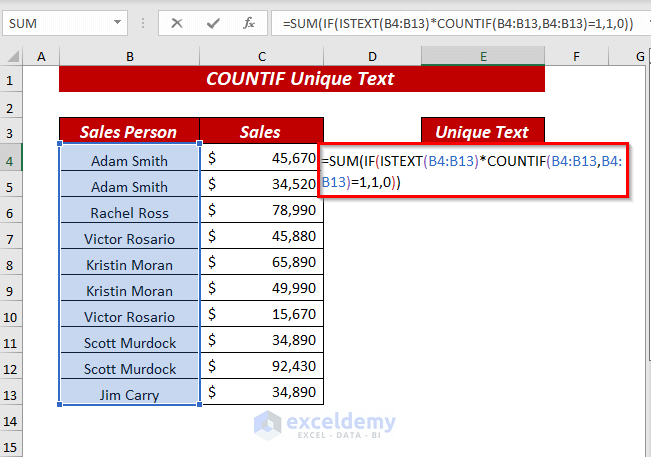Screen dimensions: 651x457
Task: Click the Rachel Ross cell
Action: click(129, 213)
